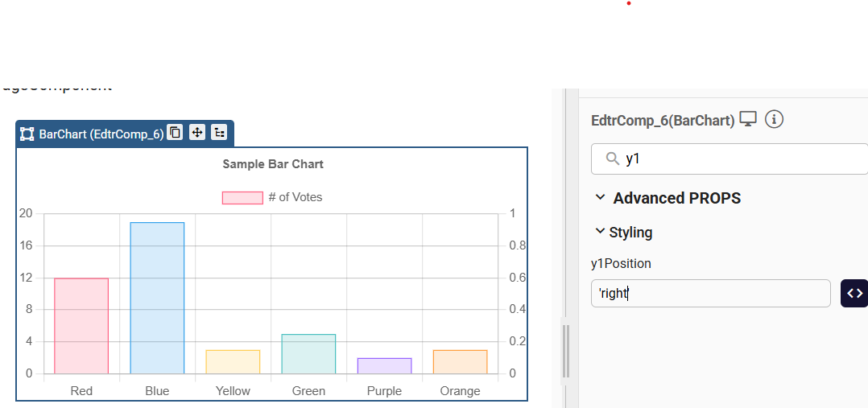This screenshot has width=868, height=408.
Task: Click the Blue bar in the chart
Action: (157, 298)
